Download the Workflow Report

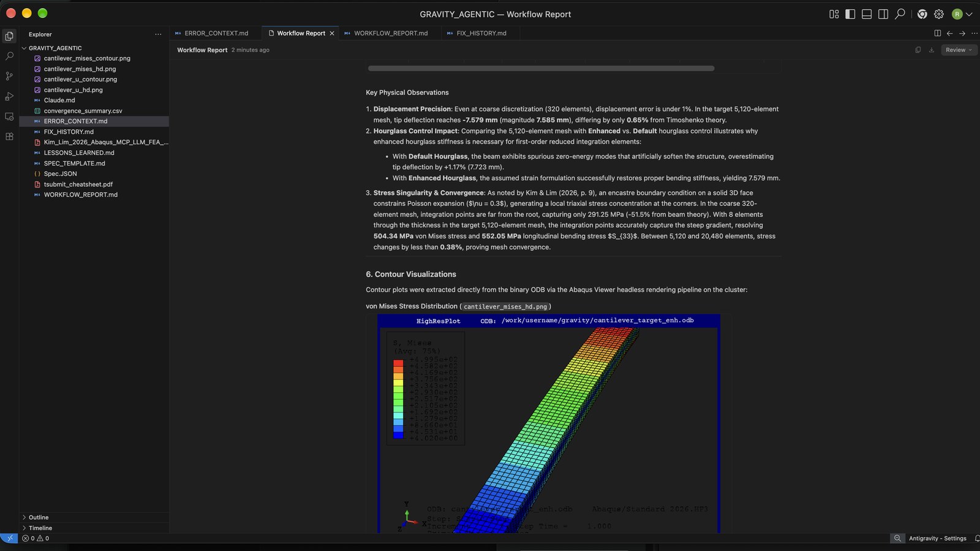tap(932, 50)
